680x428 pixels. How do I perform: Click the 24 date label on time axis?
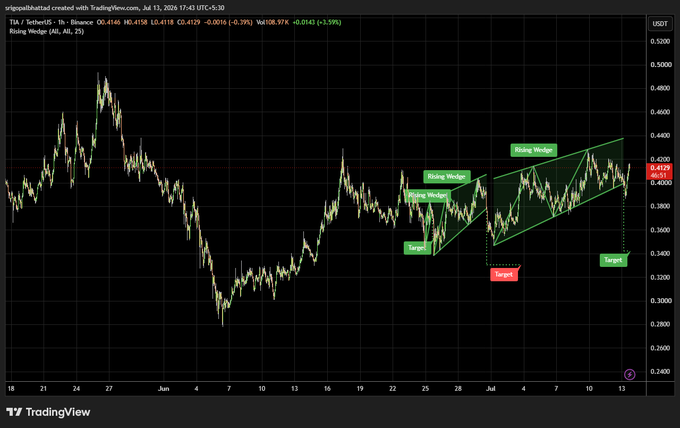tap(76, 389)
